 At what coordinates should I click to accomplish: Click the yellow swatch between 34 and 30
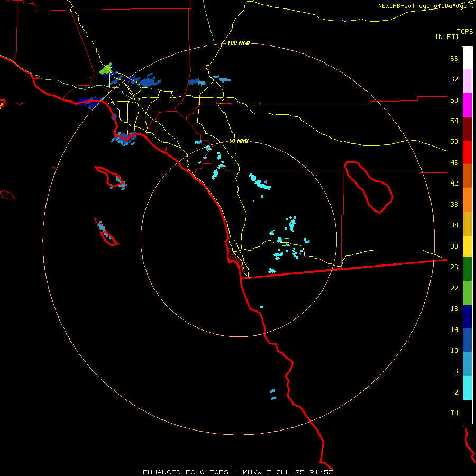tap(467, 246)
